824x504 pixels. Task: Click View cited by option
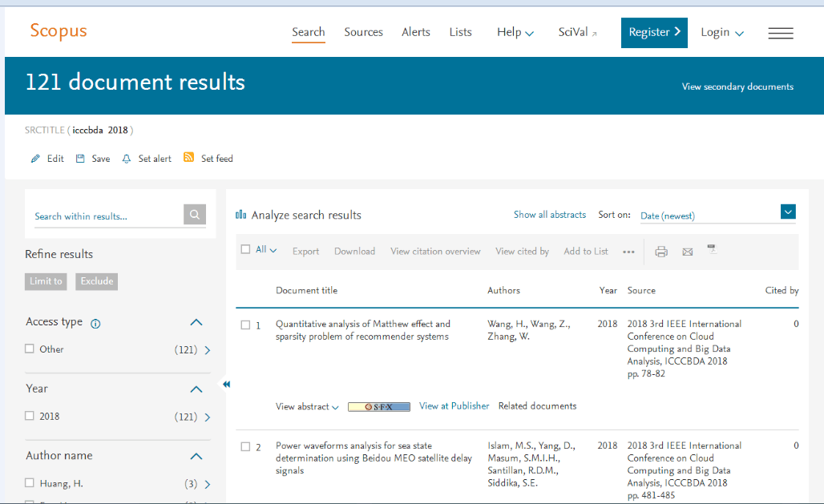pyautogui.click(x=523, y=252)
